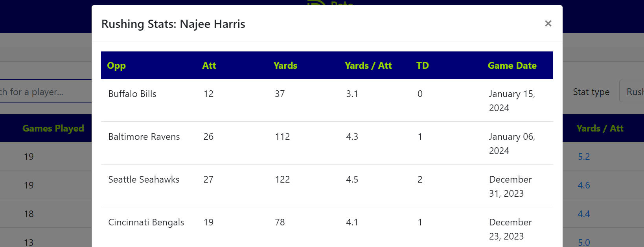Open the 4.6 yards per attempt link

click(x=584, y=185)
